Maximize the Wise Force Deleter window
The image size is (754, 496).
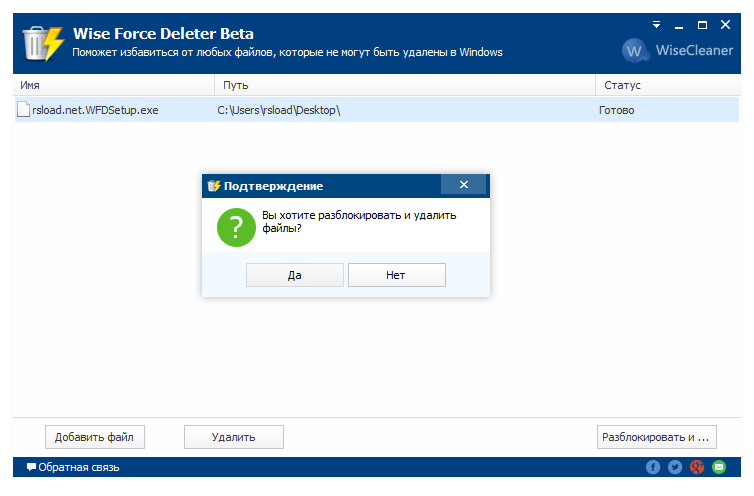coord(703,25)
